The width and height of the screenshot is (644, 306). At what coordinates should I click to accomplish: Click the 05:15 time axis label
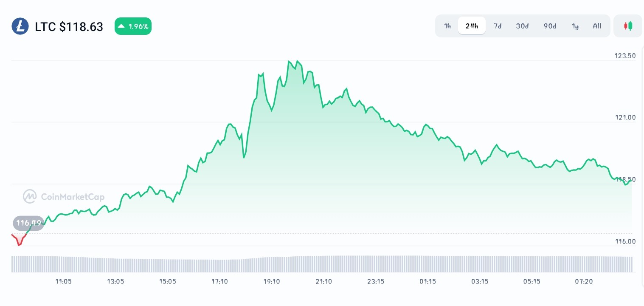[532, 281]
